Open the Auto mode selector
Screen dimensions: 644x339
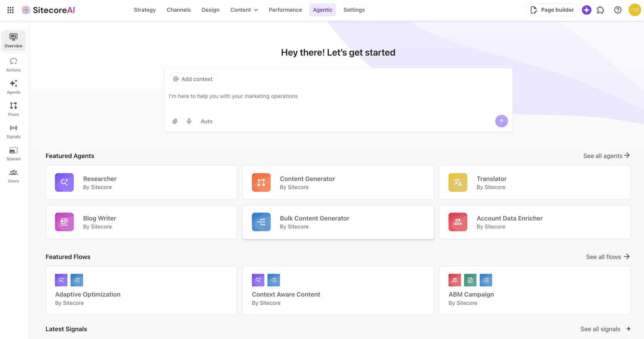(x=207, y=121)
